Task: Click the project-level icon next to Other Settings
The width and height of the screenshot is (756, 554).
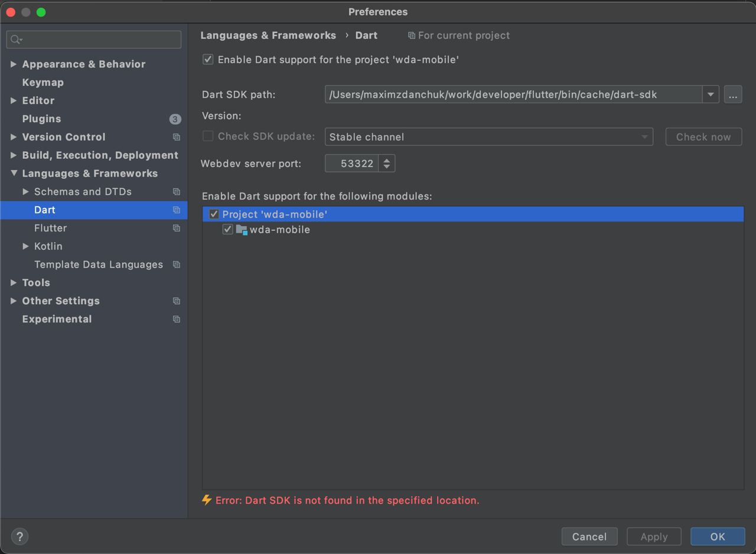Action: click(176, 301)
